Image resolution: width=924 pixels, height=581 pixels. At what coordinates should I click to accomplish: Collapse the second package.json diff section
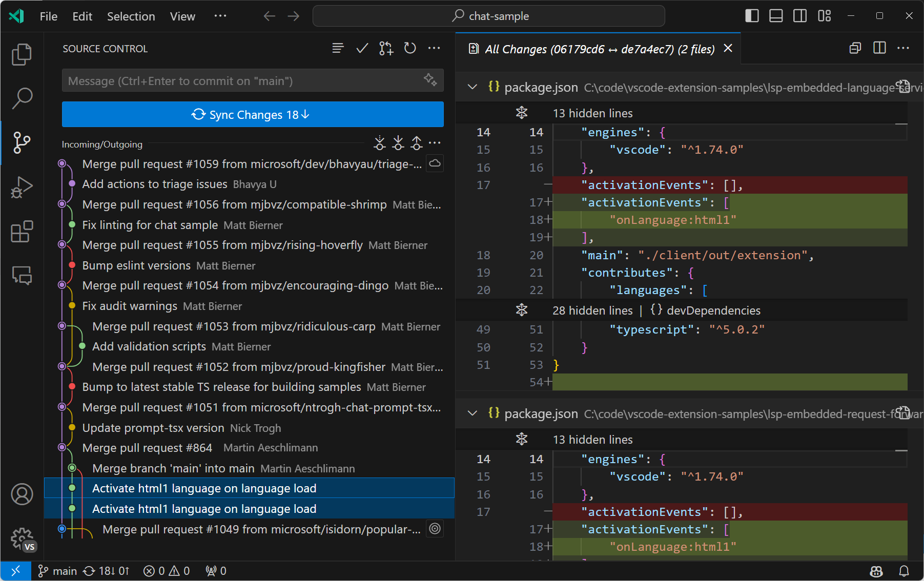point(472,413)
